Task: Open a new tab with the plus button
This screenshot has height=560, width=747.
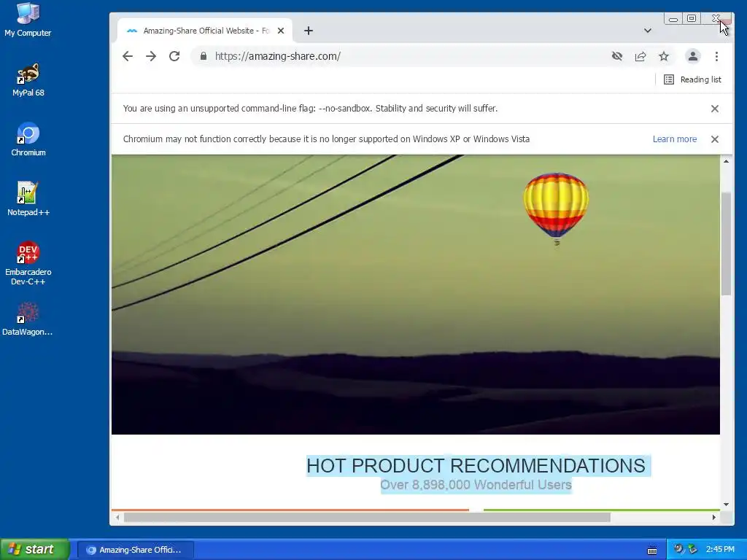Action: click(309, 31)
